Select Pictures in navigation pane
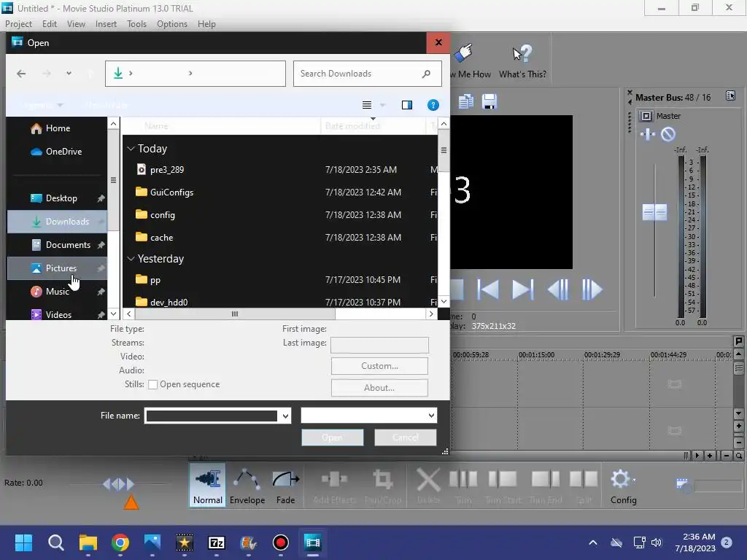Viewport: 747px width, 560px height. tap(56, 268)
